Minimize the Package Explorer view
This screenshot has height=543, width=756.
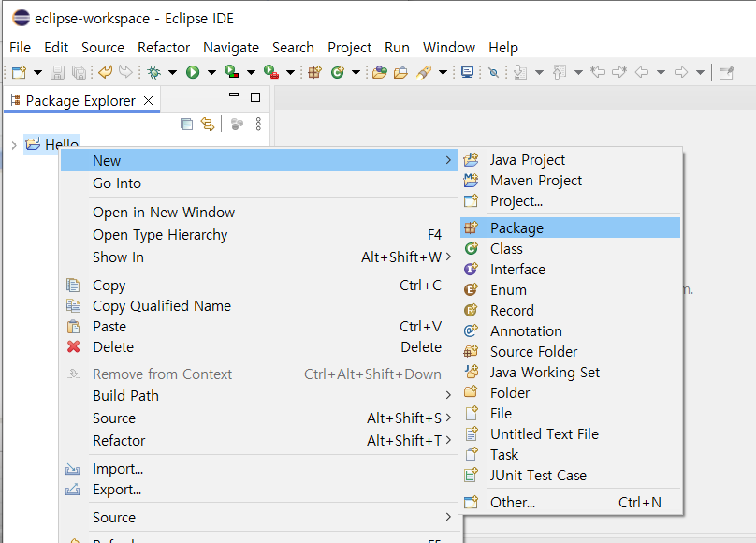click(234, 95)
